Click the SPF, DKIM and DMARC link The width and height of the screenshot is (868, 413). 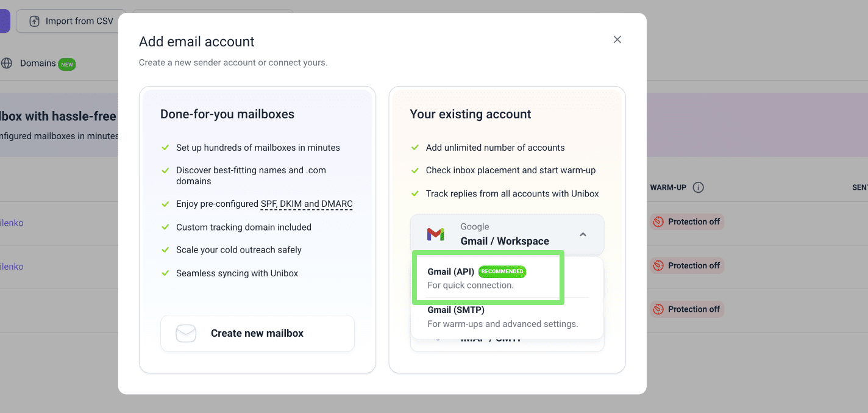pyautogui.click(x=307, y=204)
